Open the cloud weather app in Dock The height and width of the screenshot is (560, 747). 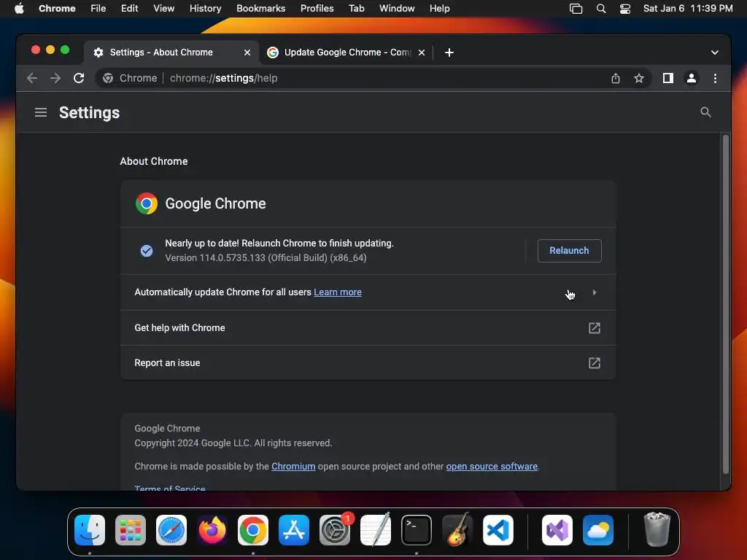pyautogui.click(x=598, y=530)
